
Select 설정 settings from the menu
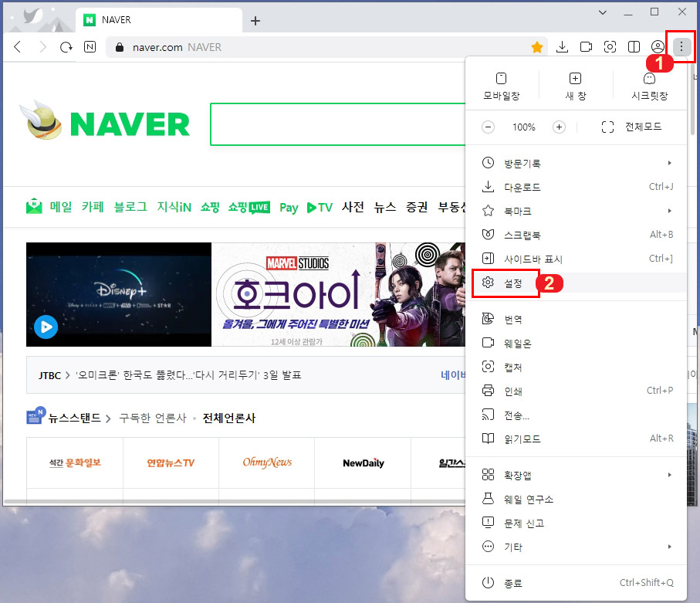511,283
